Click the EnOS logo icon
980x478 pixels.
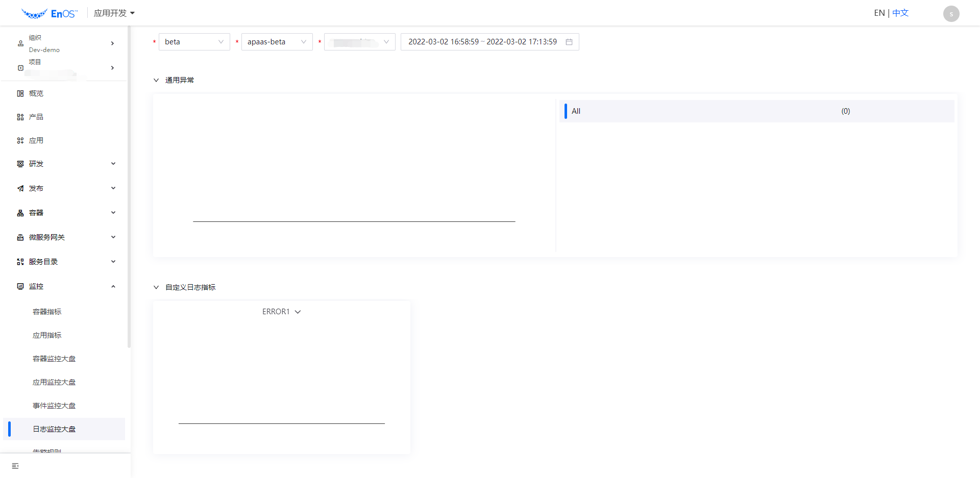pyautogui.click(x=34, y=13)
